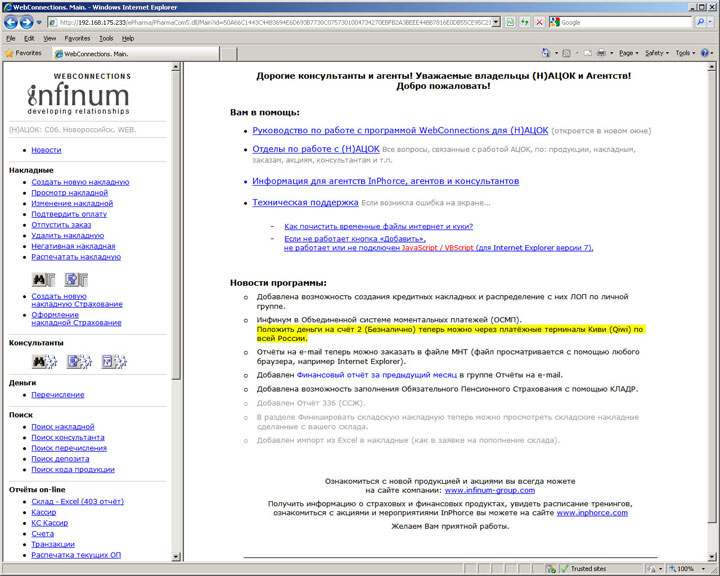Image resolution: width=720 pixels, height=576 pixels.
Task: Open Руководство по работе с программой WebConnections link
Action: 400,130
